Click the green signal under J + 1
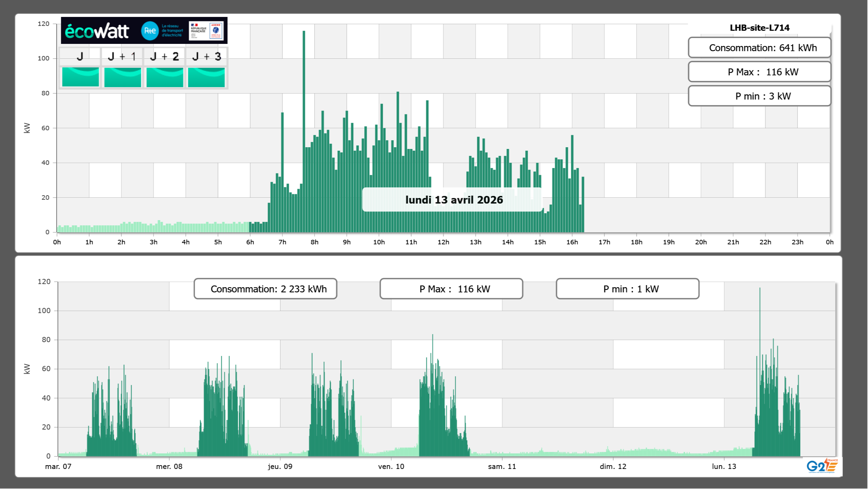This screenshot has width=868, height=489. click(122, 77)
